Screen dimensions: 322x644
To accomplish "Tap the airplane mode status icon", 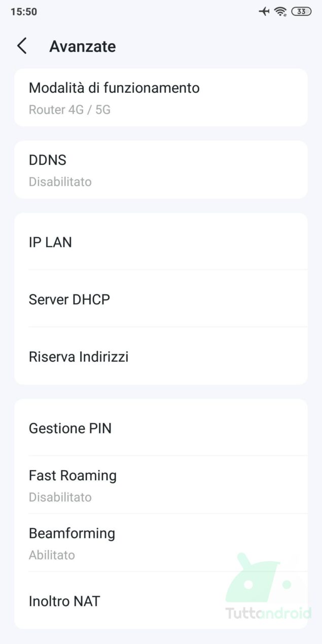I will [264, 11].
